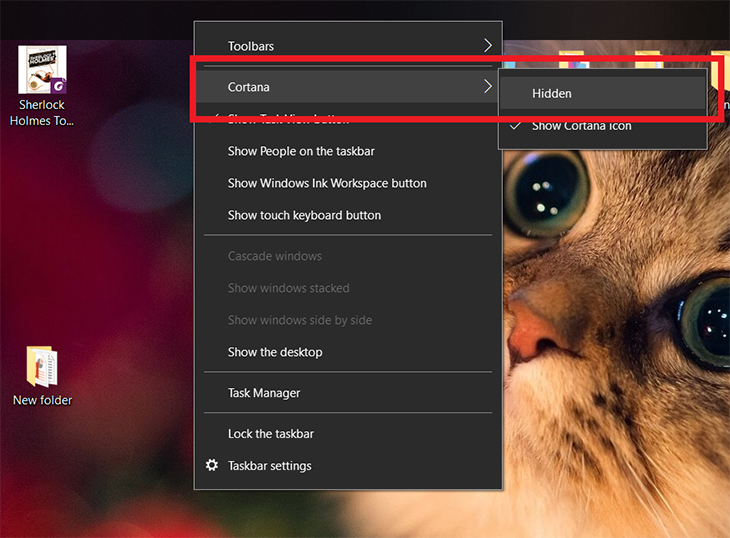The image size is (730, 538).
Task: Click Show the desktop
Action: 348,352
